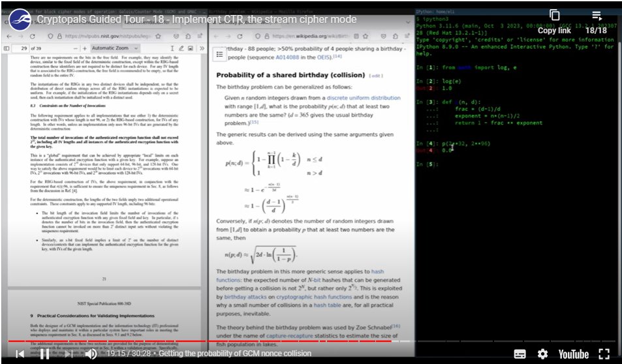Image resolution: width=622 pixels, height=364 pixels.
Task: Skip to next video in playlist
Action: (x=69, y=354)
